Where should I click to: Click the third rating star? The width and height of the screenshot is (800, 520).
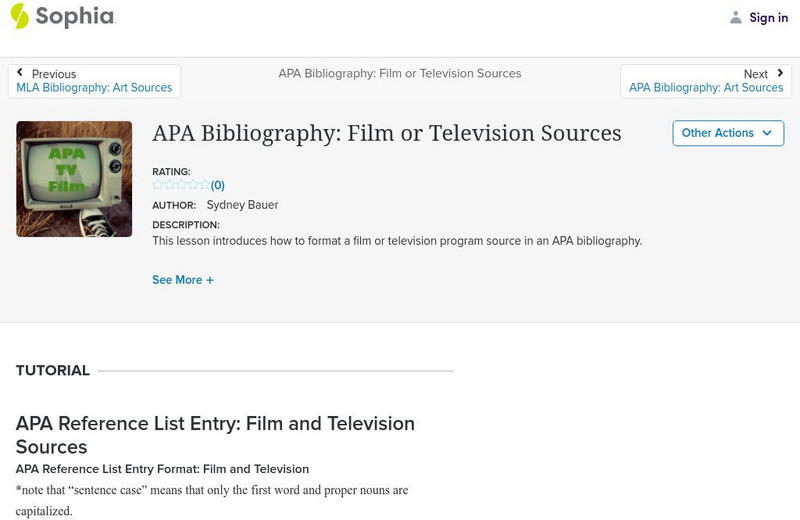pos(181,185)
